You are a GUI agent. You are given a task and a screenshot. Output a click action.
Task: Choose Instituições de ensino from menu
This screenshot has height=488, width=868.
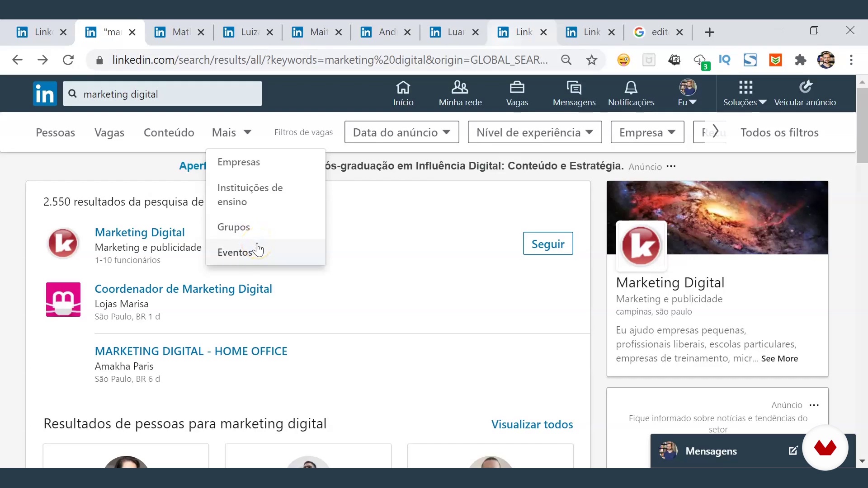coord(265,195)
